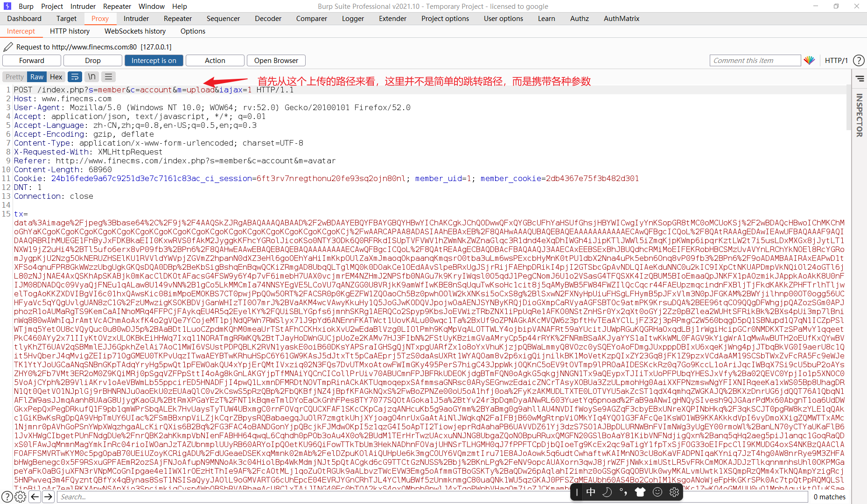Toggle the soft word wrap icon
867x504 pixels.
pyautogui.click(x=75, y=77)
